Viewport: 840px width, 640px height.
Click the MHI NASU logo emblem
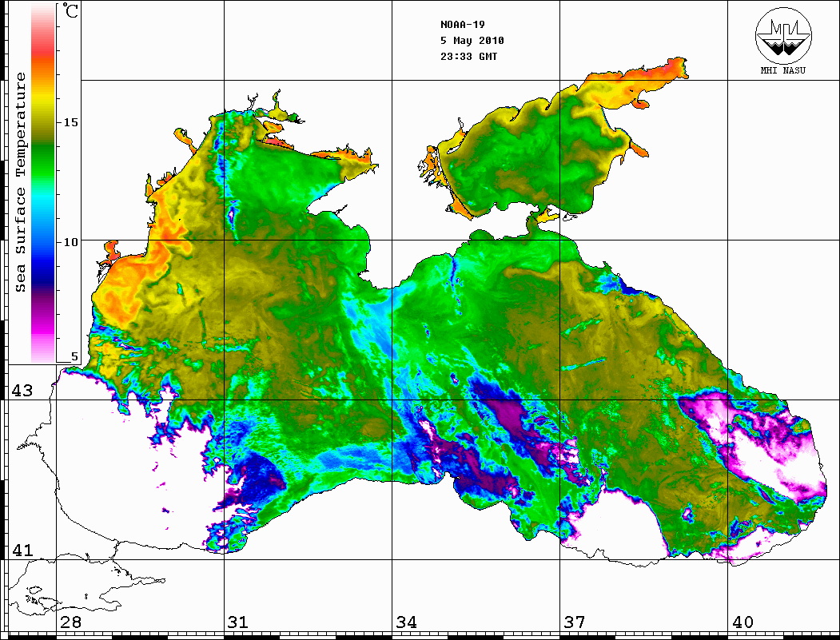tap(783, 34)
